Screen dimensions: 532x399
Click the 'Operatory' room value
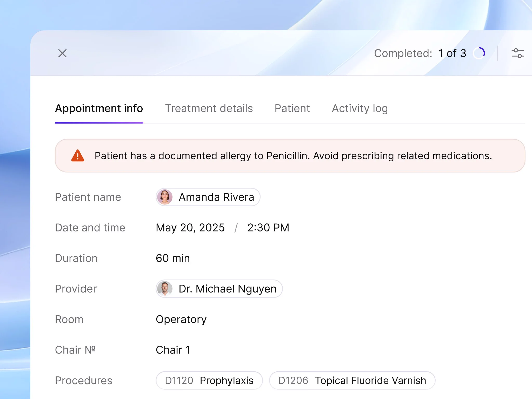(x=181, y=320)
